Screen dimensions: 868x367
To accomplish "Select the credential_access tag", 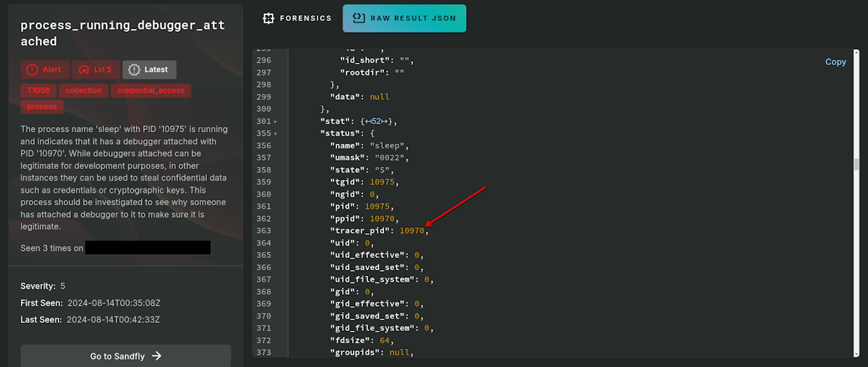I will click(152, 90).
